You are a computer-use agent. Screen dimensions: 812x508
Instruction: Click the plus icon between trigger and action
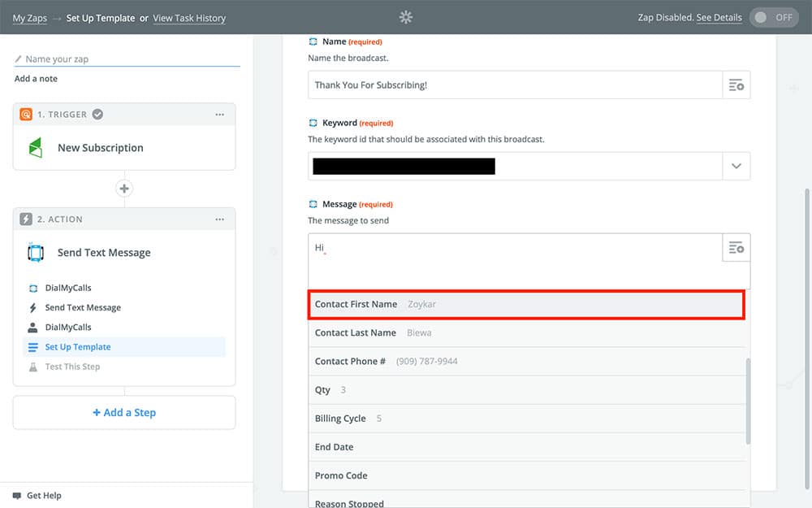coord(124,189)
